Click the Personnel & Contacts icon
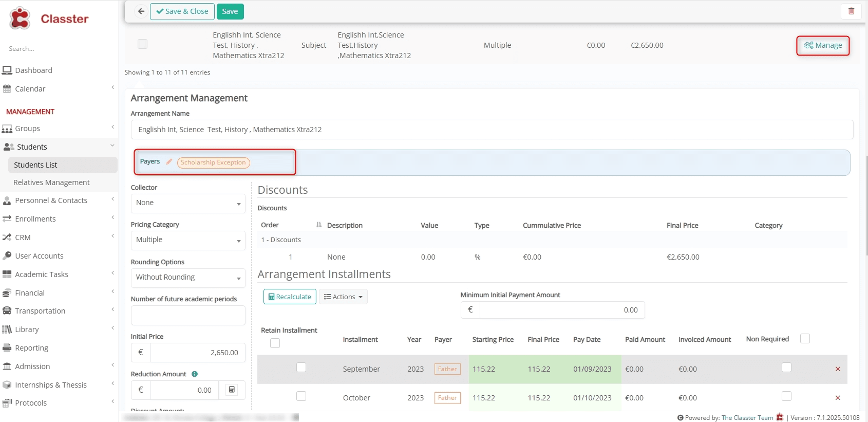 (x=7, y=200)
